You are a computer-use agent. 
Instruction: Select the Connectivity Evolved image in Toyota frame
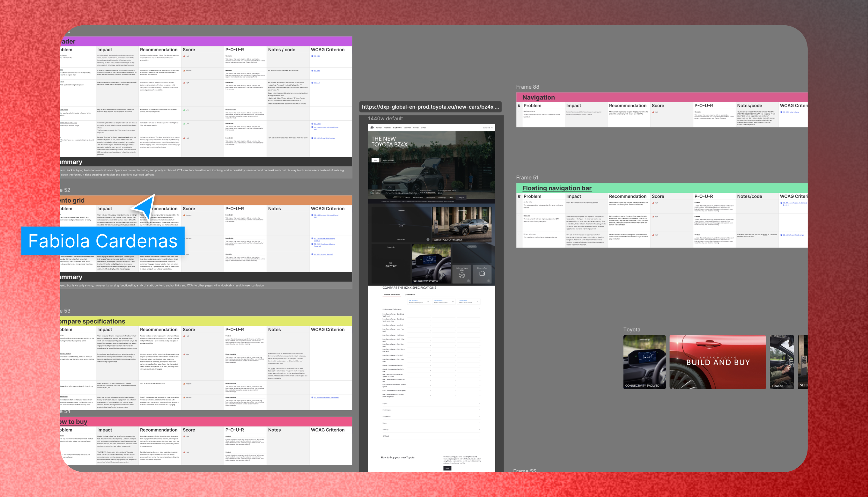[644, 362]
